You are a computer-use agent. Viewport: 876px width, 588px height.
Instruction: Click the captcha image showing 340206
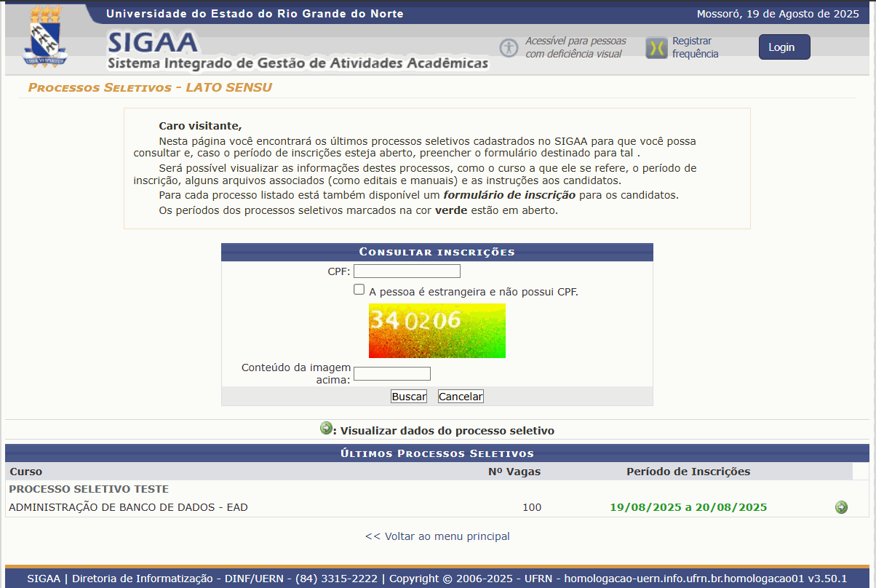tap(437, 330)
